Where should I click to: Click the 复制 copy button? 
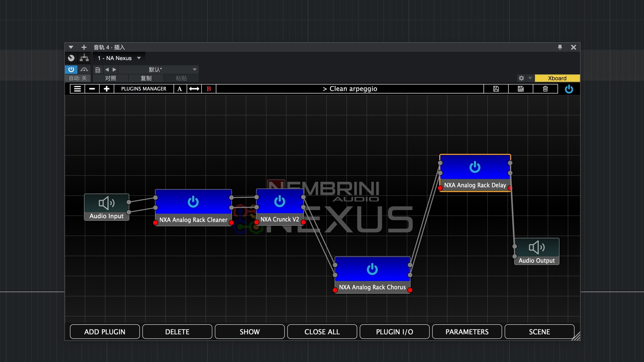click(x=146, y=78)
